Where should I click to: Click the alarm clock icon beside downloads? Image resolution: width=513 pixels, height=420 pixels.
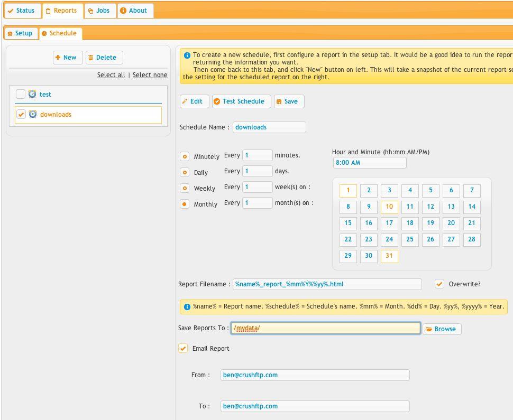(33, 114)
